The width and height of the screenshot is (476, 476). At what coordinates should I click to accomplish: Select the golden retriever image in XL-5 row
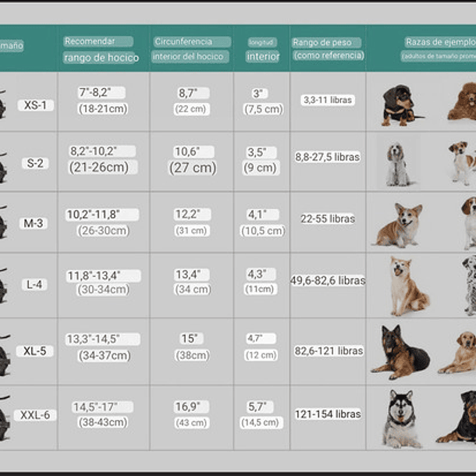[x=457, y=352]
